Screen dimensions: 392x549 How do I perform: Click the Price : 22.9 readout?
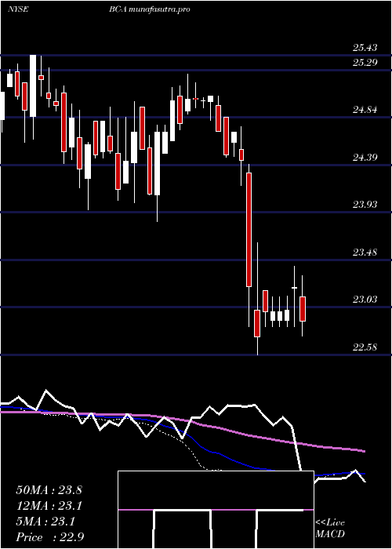49,537
